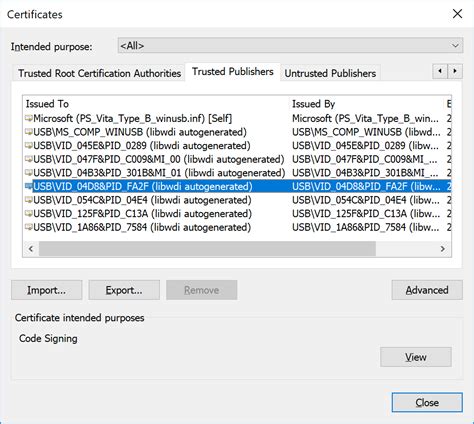Close the Certificates dialog with Close button

pos(427,402)
